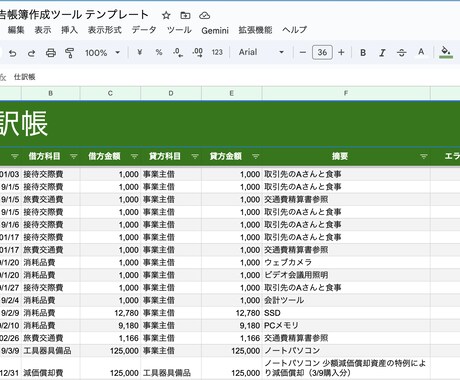Select 貸方科目 cell with 工具器具備品
This screenshot has width=460, height=380.
coord(171,367)
